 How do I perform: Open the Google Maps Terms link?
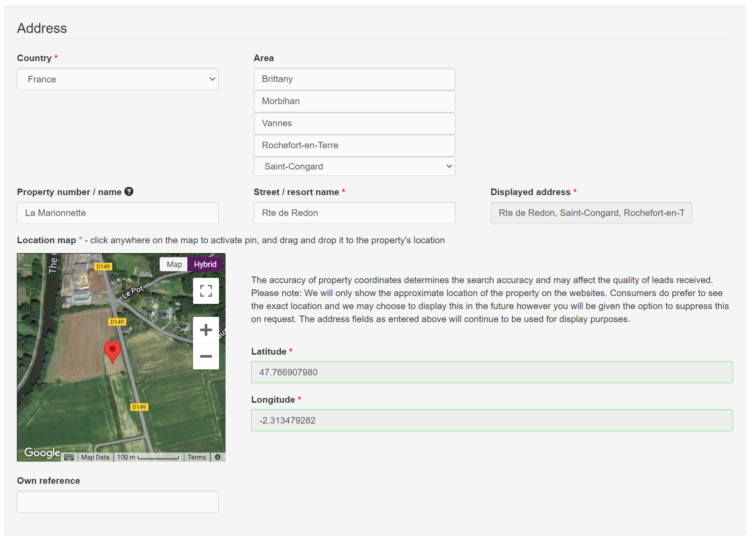(197, 457)
